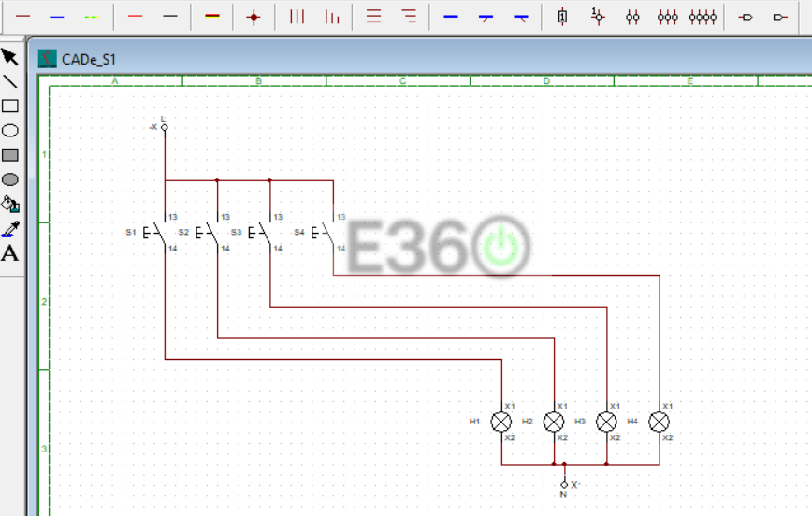
Task: Select the black wire tool
Action: click(x=170, y=17)
